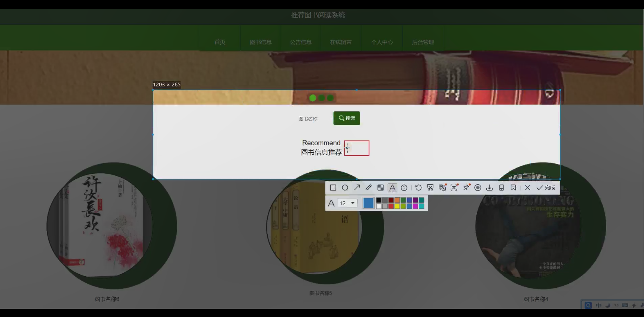The height and width of the screenshot is (317, 644).
Task: Open the 首页 nav tab
Action: 220,42
